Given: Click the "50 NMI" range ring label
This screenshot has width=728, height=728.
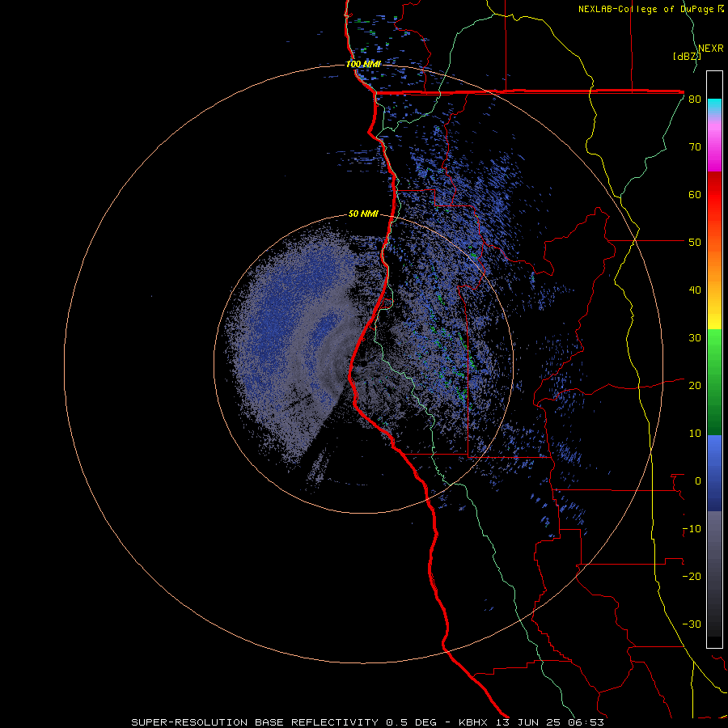Looking at the screenshot, I should (x=363, y=214).
